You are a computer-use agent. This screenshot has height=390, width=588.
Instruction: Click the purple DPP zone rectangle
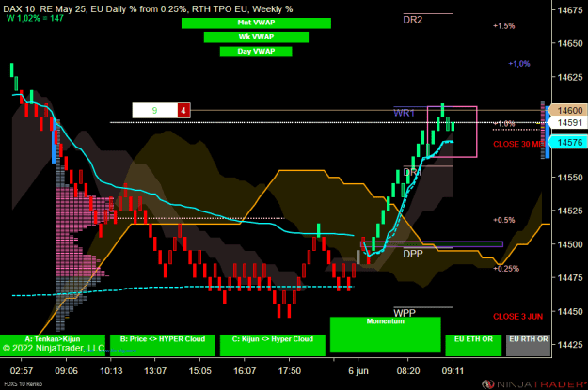click(432, 244)
